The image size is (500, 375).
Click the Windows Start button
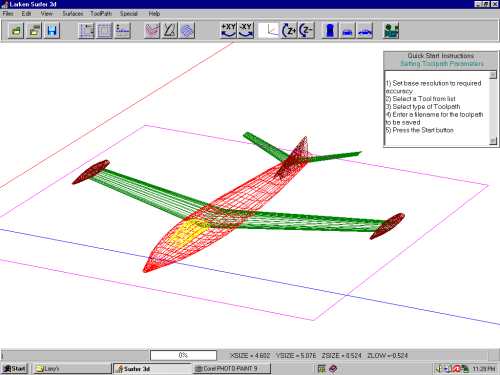click(x=14, y=368)
